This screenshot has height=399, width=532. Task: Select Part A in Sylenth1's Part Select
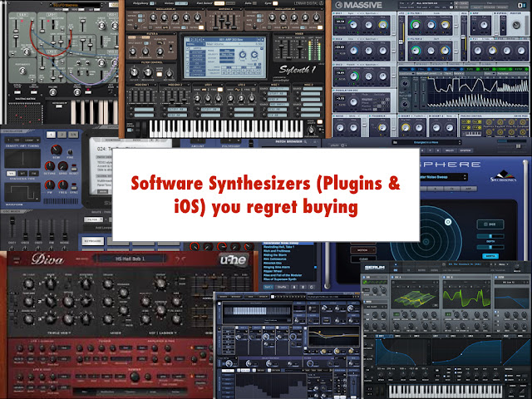[219, 3]
